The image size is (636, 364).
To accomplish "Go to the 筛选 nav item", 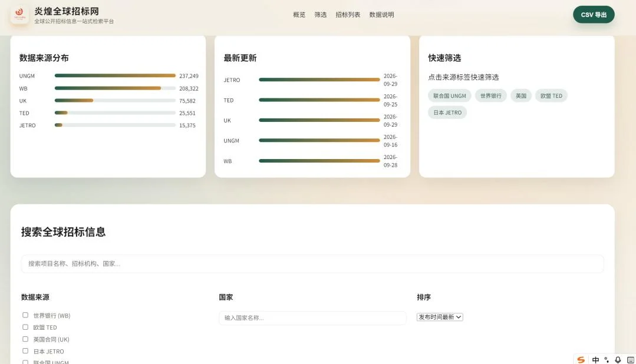I will pos(321,15).
